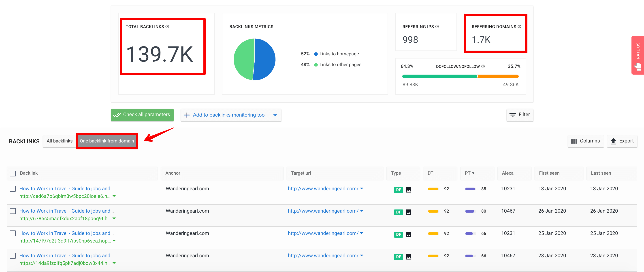The width and height of the screenshot is (644, 272).
Task: Click the Check all parameters button
Action: tap(142, 115)
